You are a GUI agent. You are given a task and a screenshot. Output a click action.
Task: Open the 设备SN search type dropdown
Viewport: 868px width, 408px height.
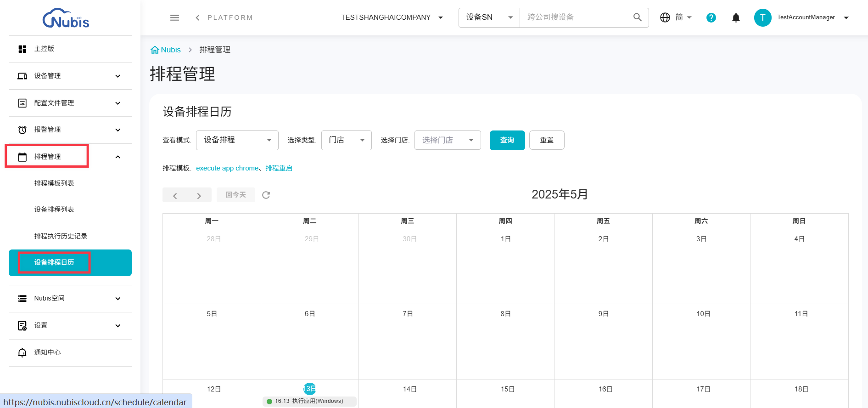(x=489, y=17)
